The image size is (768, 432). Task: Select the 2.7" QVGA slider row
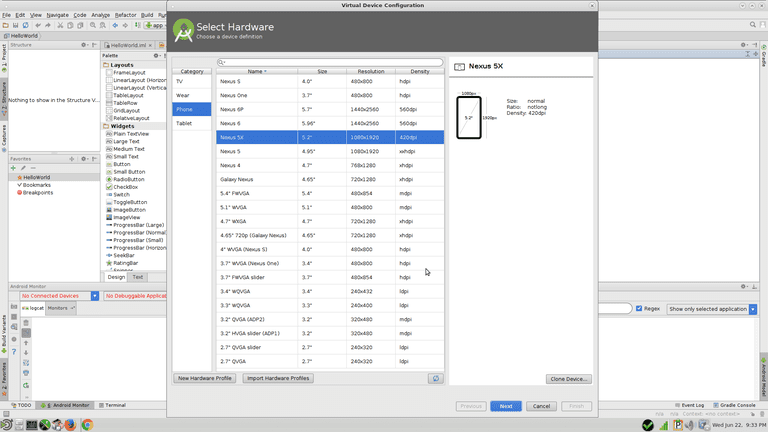tap(330, 347)
